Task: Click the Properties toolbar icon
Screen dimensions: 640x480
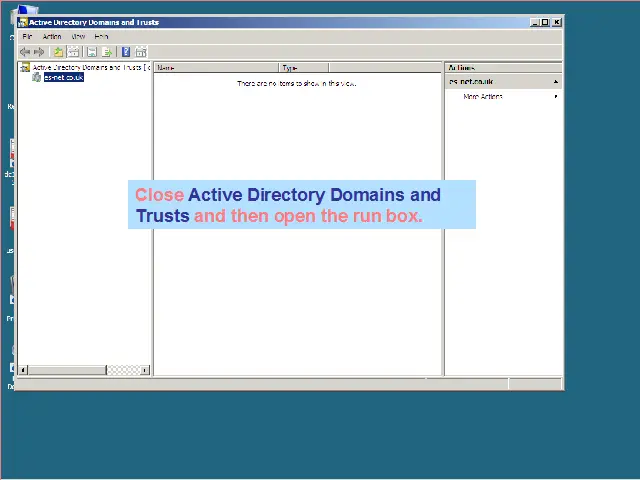Action: point(91,52)
